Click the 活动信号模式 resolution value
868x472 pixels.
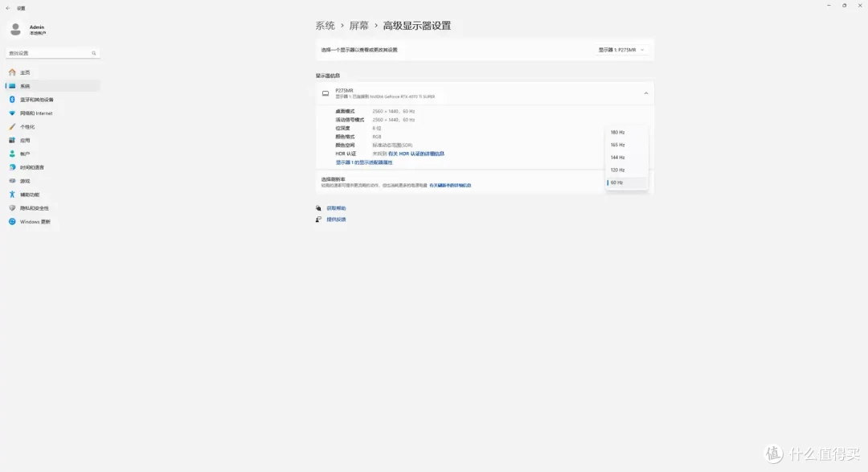pos(394,120)
